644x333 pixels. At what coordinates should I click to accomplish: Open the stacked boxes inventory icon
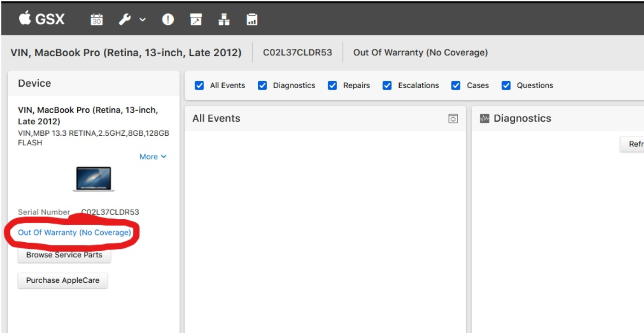224,20
